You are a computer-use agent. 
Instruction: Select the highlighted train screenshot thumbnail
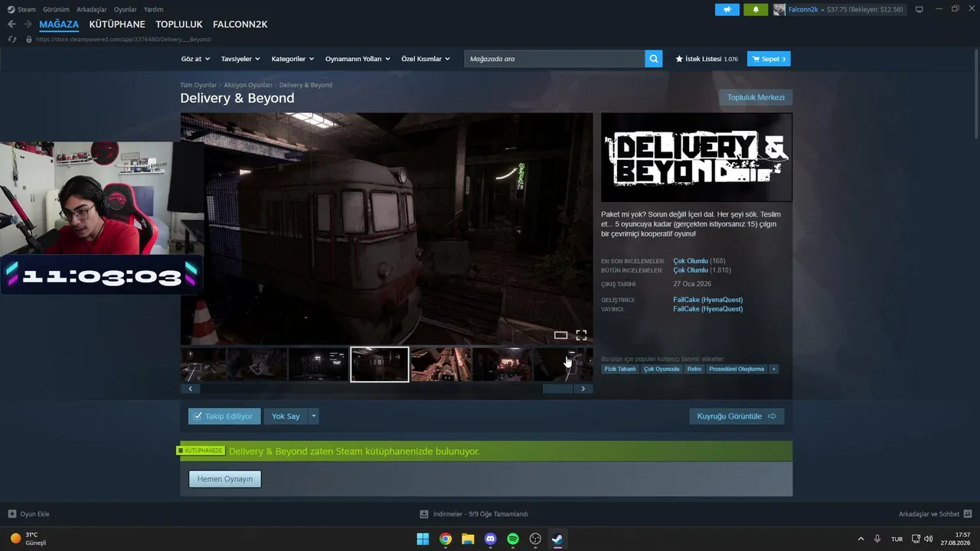(380, 364)
